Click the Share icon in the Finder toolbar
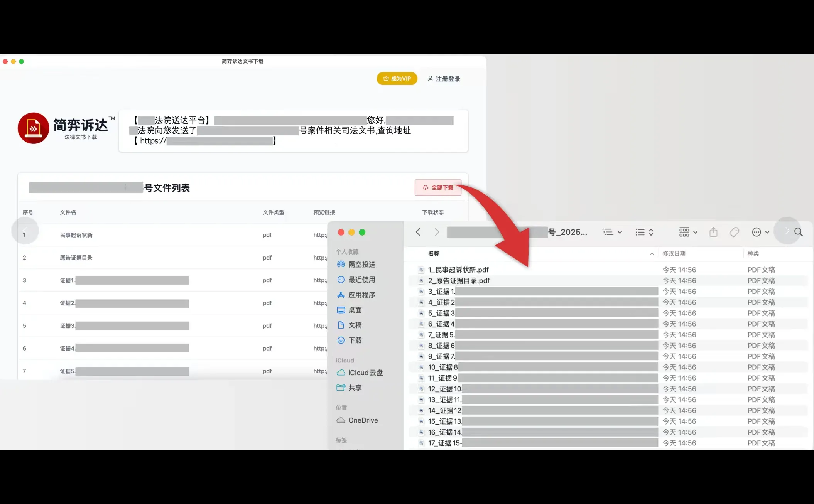Screen dimensions: 814x504 point(713,232)
